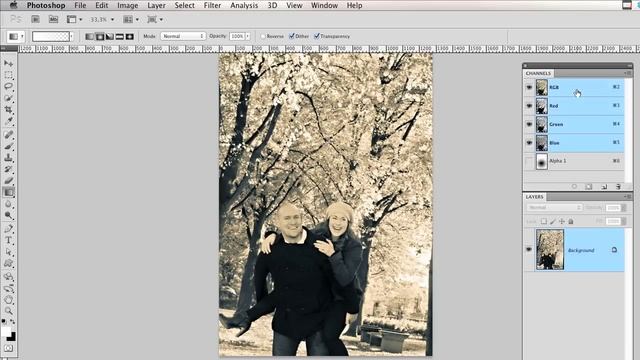This screenshot has width=640, height=360.
Task: Select the Dodge tool
Action: [9, 215]
